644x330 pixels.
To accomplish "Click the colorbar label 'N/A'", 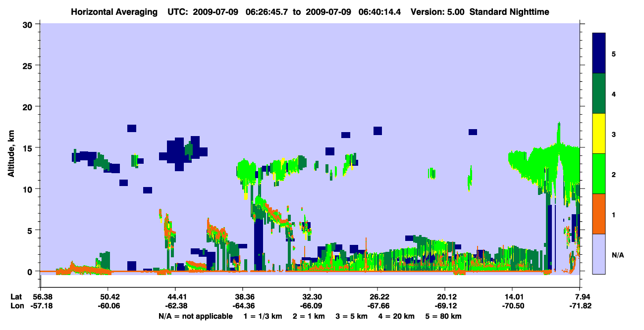I will click(617, 255).
